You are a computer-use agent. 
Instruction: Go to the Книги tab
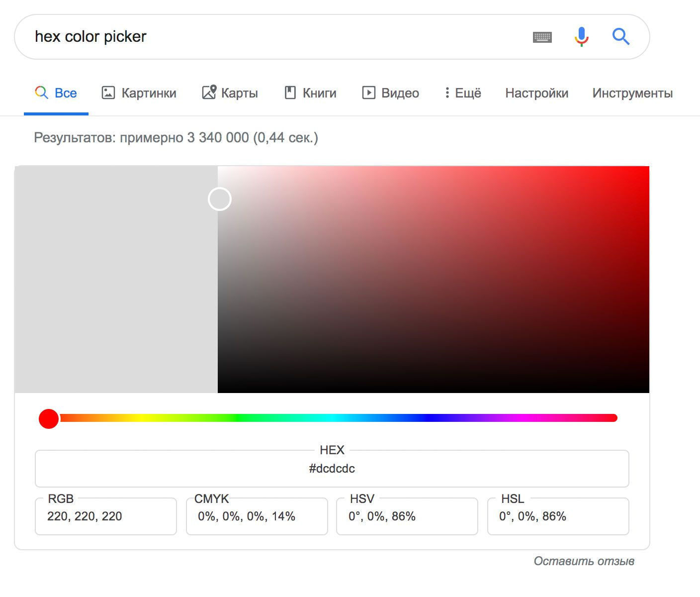[x=310, y=93]
